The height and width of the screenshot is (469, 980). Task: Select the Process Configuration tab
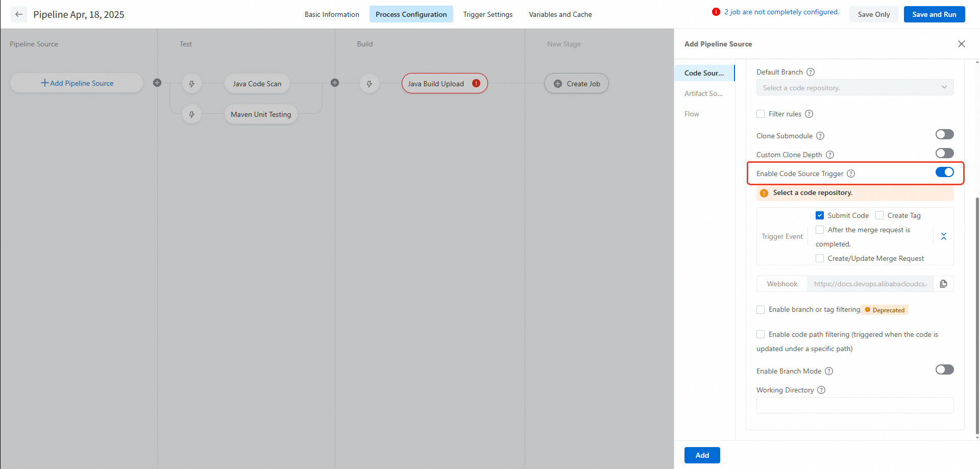point(411,14)
